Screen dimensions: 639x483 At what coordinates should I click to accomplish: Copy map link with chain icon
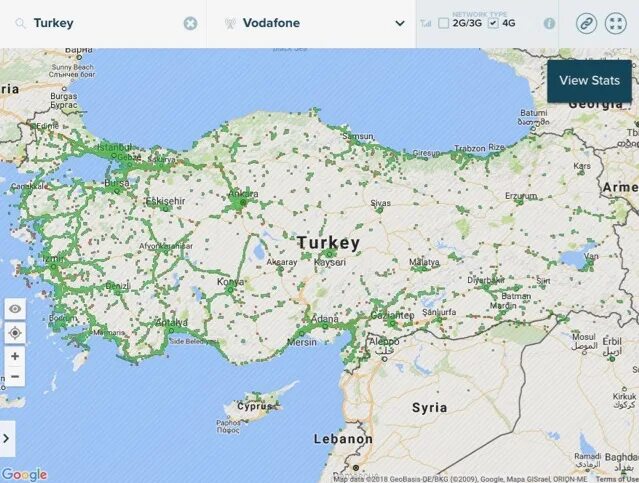tap(586, 23)
